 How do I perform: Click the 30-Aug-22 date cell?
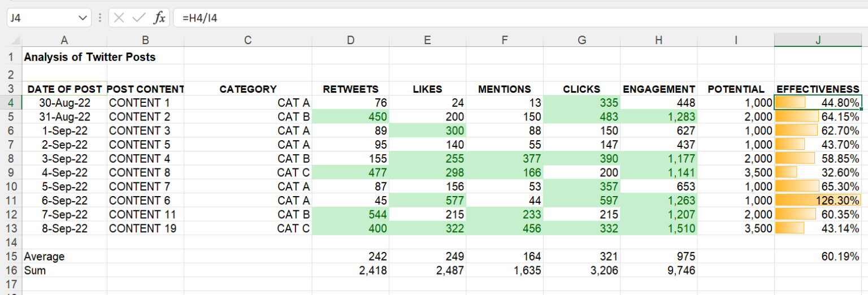pos(64,103)
